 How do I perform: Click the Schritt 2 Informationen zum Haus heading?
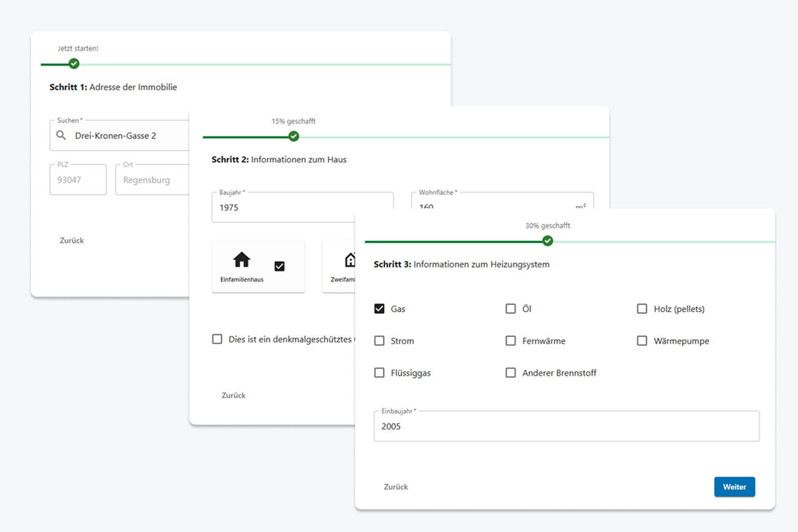(x=279, y=159)
